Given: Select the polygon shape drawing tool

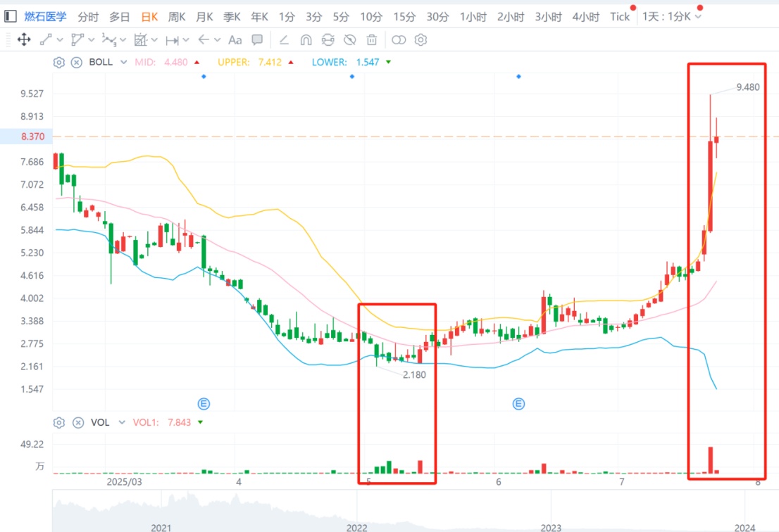Looking at the screenshot, I should pyautogui.click(x=77, y=39).
